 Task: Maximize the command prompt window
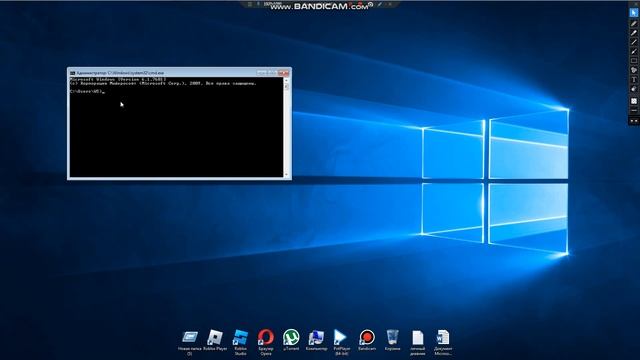(272, 73)
